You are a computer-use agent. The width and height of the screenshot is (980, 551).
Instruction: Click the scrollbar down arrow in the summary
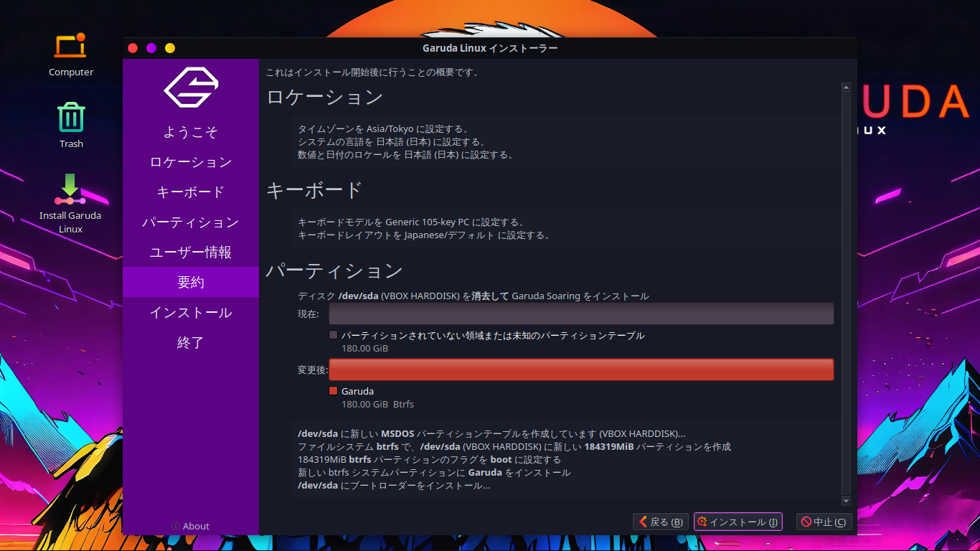pos(846,501)
